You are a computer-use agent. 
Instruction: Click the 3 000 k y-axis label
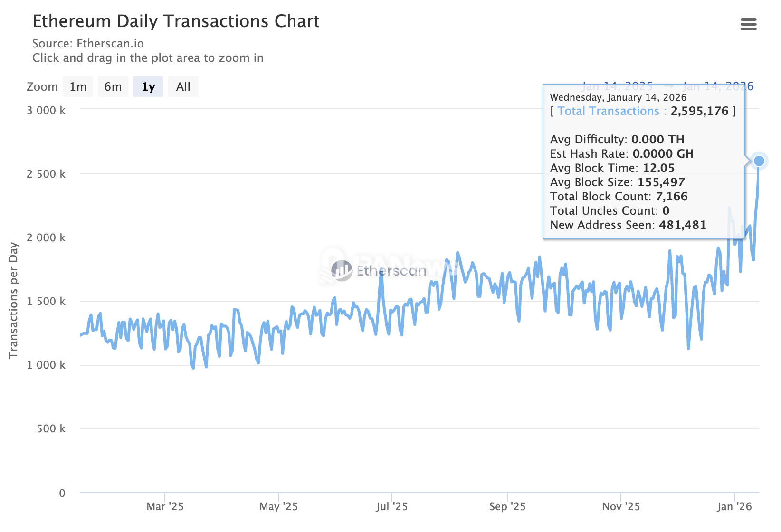[x=46, y=111]
